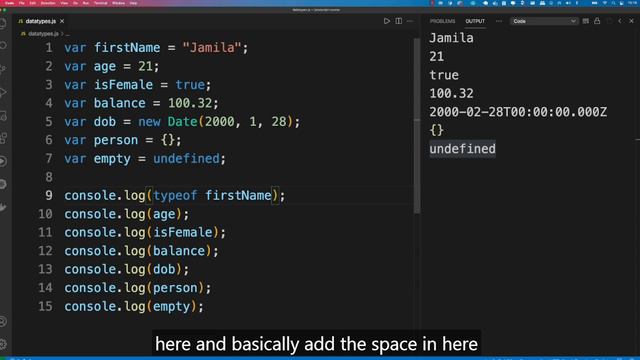Click the value 100.32 on line 4

pyautogui.click(x=190, y=103)
